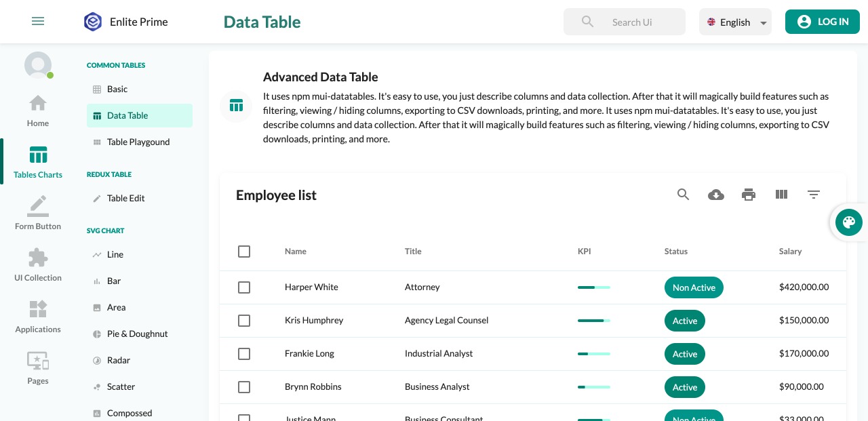The height and width of the screenshot is (421, 868).
Task: Open the Table Playgound menu item
Action: (x=138, y=142)
